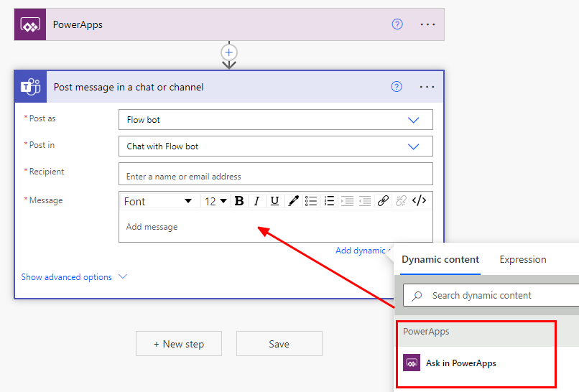
Task: Open help for Post message action
Action: pos(397,87)
